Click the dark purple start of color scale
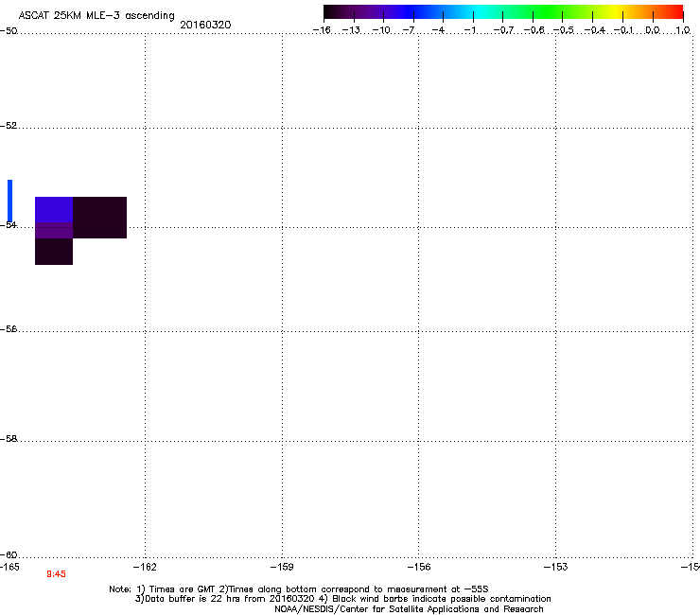Screen dimensions: 700x615 pos(337,12)
